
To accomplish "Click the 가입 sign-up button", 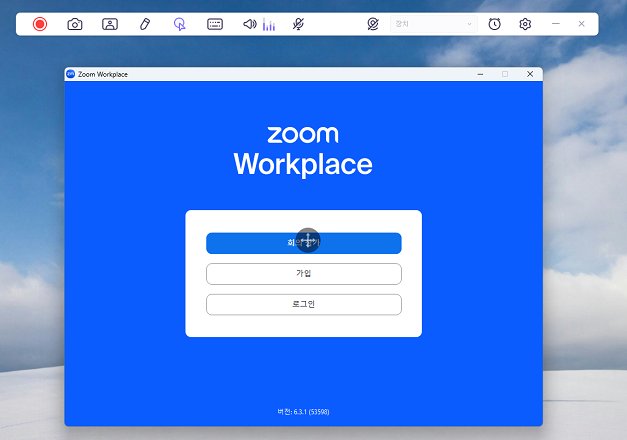I will (x=304, y=274).
